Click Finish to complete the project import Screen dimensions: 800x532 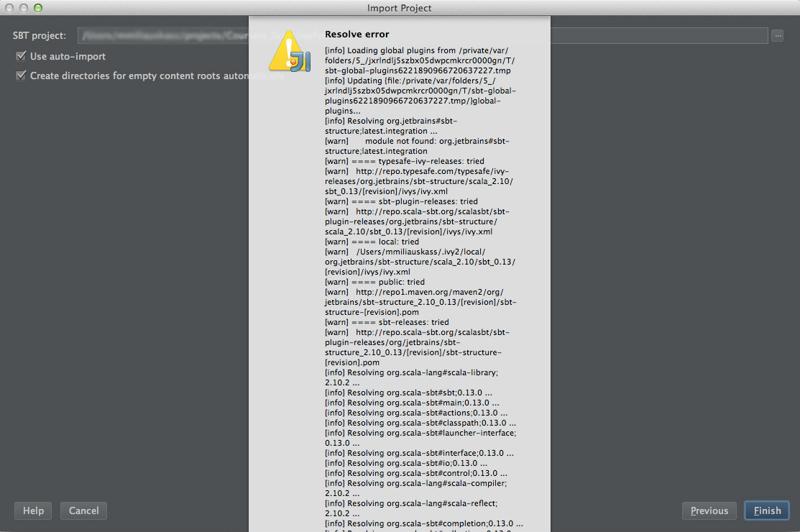point(766,510)
